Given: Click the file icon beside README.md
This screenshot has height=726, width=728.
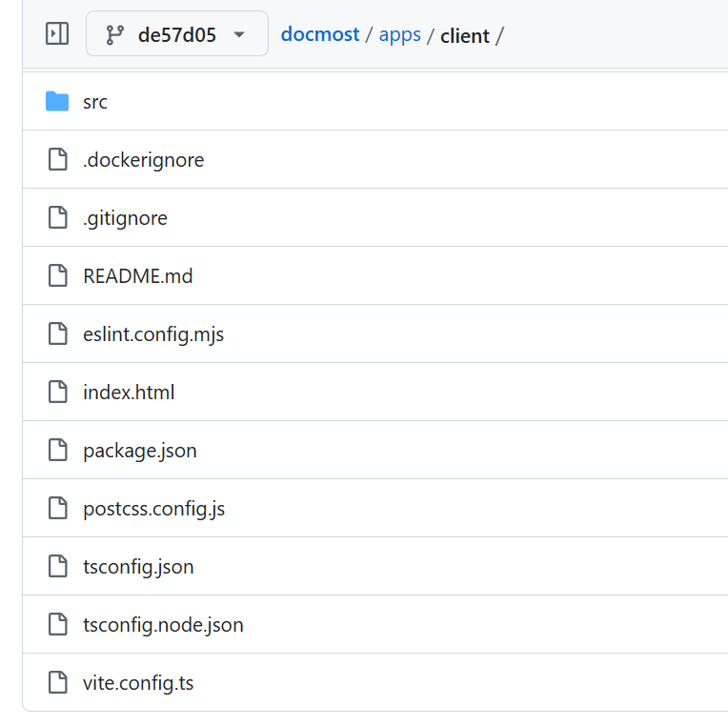Looking at the screenshot, I should pyautogui.click(x=58, y=275).
